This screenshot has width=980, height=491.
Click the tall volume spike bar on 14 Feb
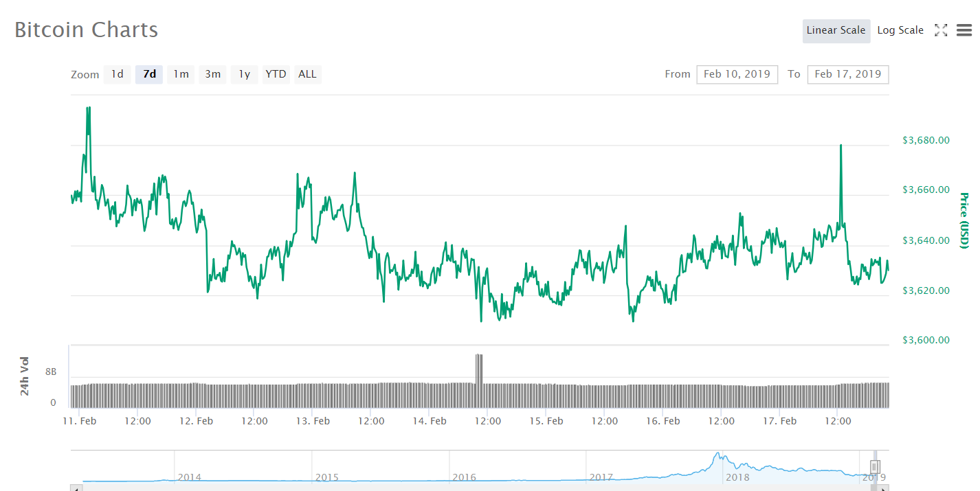(479, 371)
